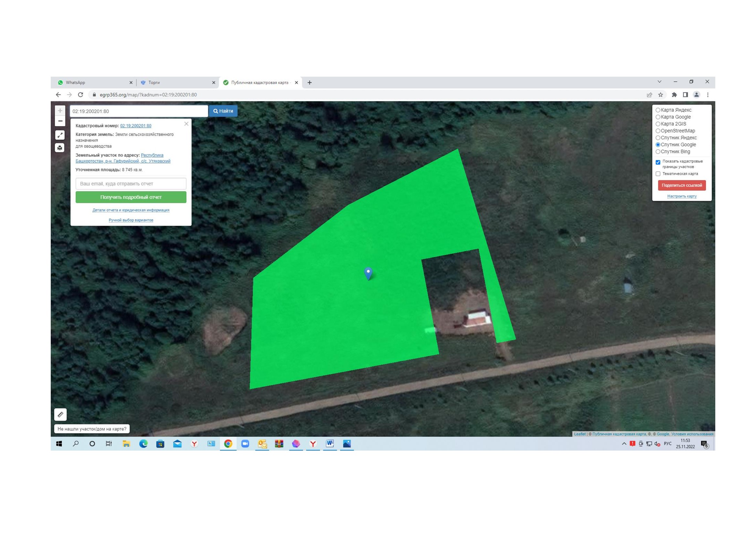Expand tab search chevron dropdown
Viewport: 756px width, 535px height.
pyautogui.click(x=659, y=82)
